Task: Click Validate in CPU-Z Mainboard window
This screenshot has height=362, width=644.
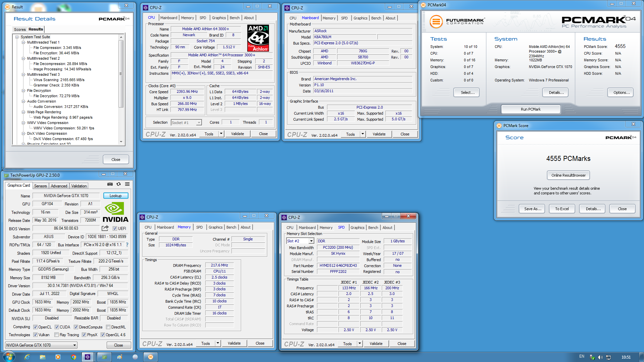Action: coord(379,134)
